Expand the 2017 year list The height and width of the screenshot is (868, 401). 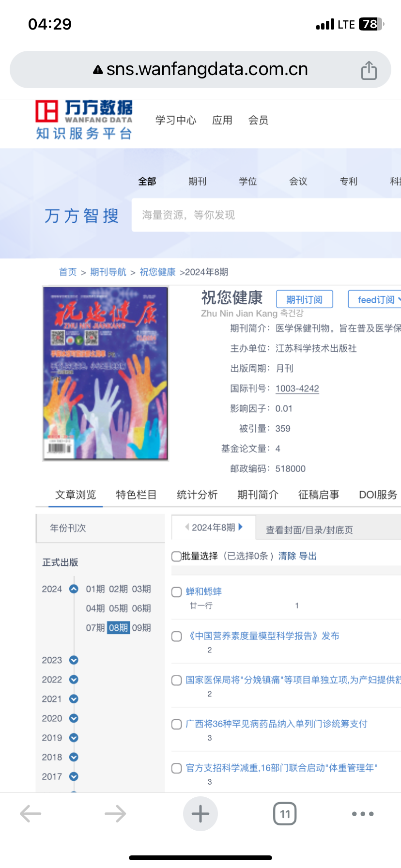pos(74,776)
